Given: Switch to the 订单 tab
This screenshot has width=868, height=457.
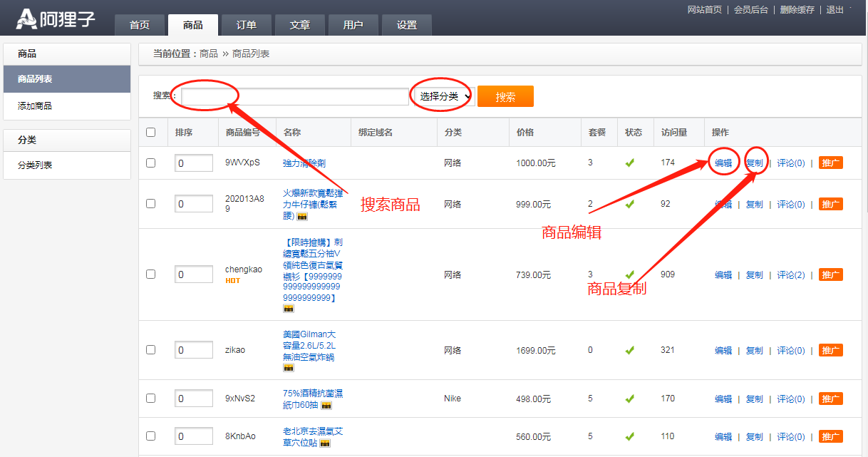Looking at the screenshot, I should click(247, 25).
